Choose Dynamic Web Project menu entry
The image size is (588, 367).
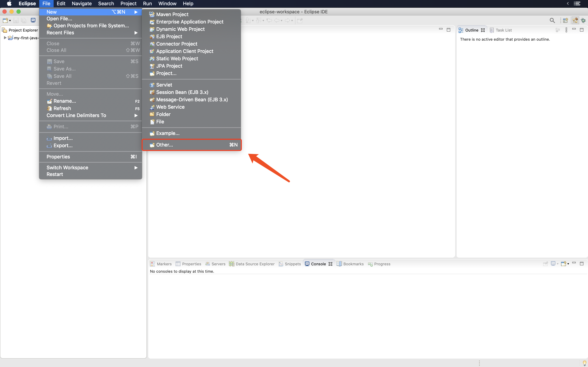(x=192, y=29)
